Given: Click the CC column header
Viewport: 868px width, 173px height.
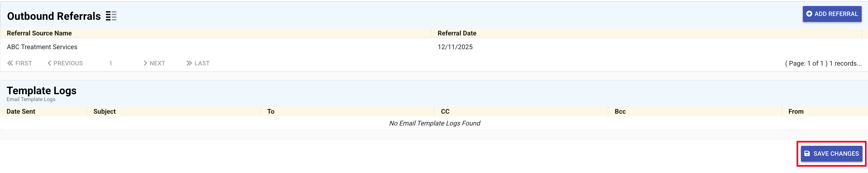Looking at the screenshot, I should click(x=445, y=111).
